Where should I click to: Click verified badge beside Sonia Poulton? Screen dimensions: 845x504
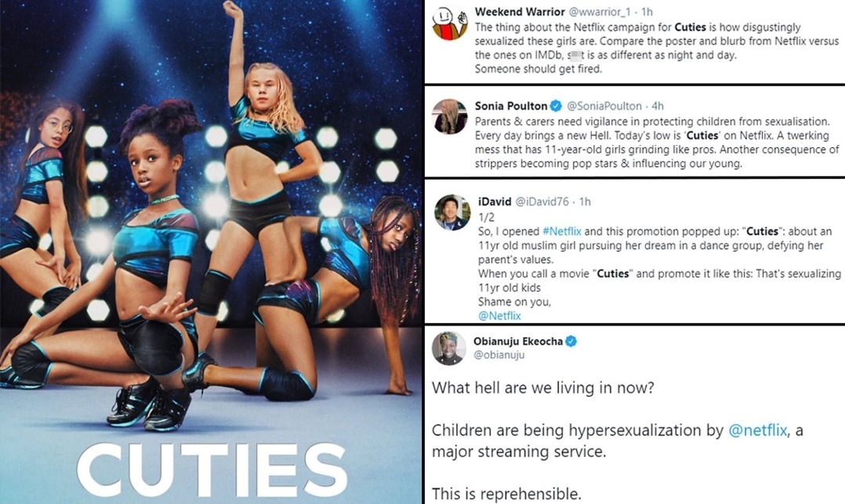point(557,106)
